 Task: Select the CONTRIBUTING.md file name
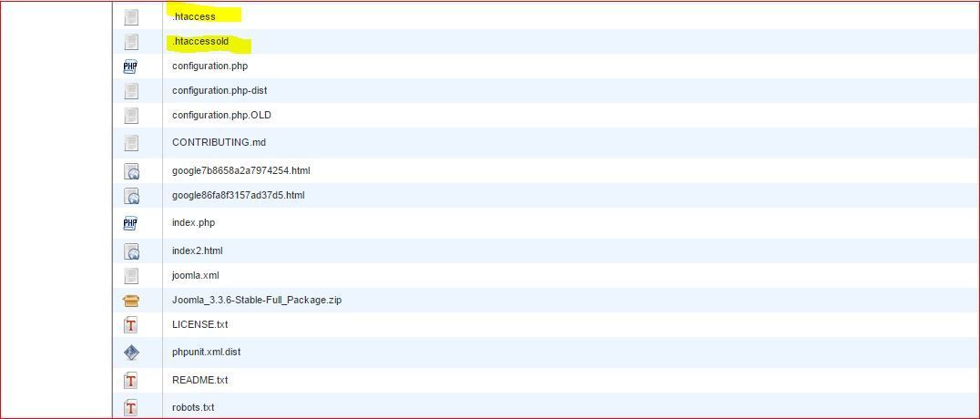[219, 143]
